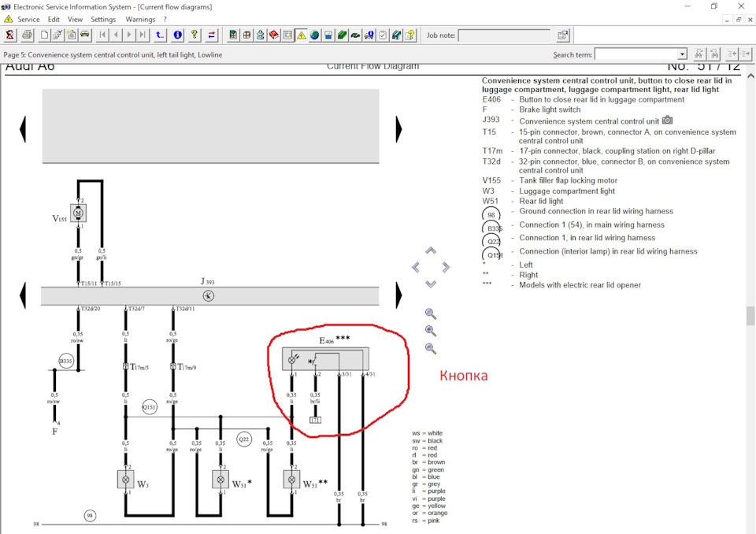Click the B335 connection circle in diagram
The height and width of the screenshot is (534, 756).
coord(65,361)
